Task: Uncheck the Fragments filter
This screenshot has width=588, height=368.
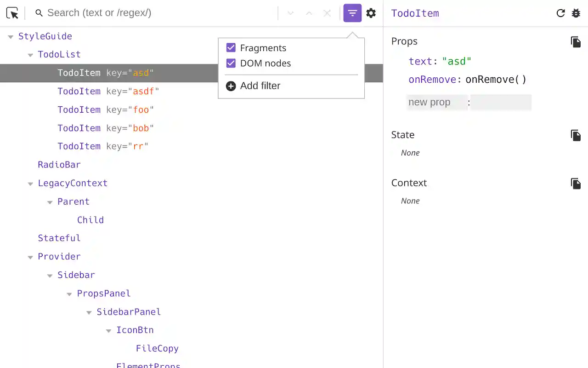Action: [231, 48]
